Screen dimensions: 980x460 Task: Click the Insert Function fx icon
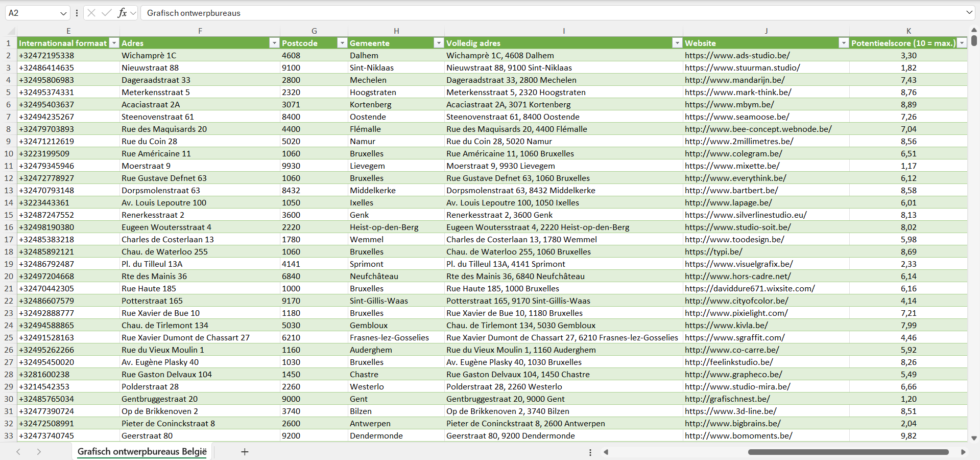coord(122,13)
